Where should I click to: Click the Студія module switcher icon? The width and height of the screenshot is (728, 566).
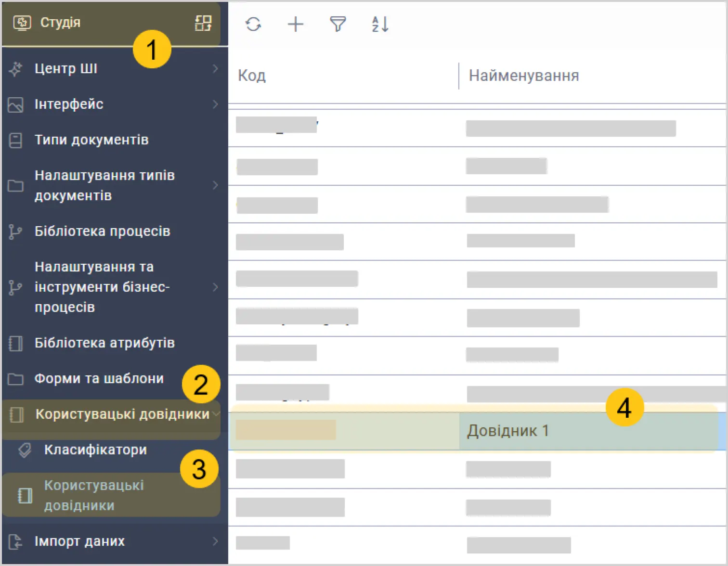coord(203,23)
